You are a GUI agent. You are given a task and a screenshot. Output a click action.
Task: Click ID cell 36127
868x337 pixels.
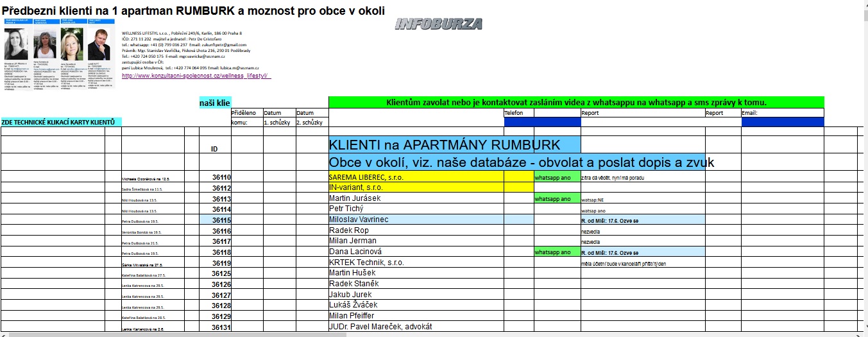point(215,295)
